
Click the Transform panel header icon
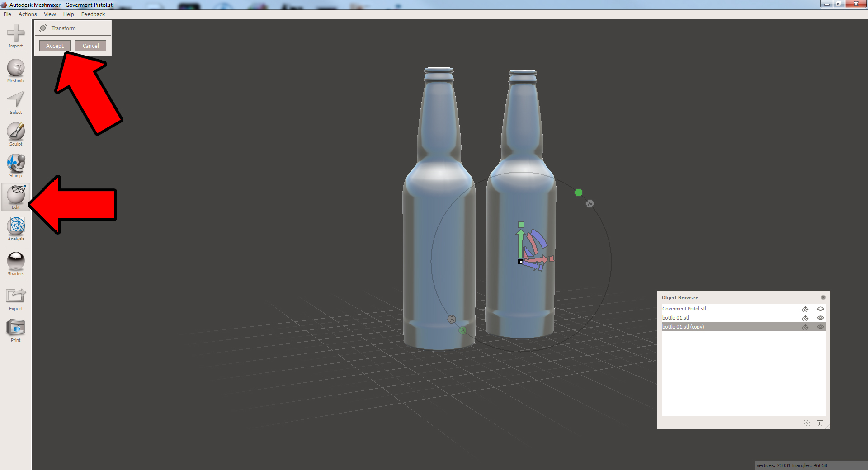click(x=43, y=28)
